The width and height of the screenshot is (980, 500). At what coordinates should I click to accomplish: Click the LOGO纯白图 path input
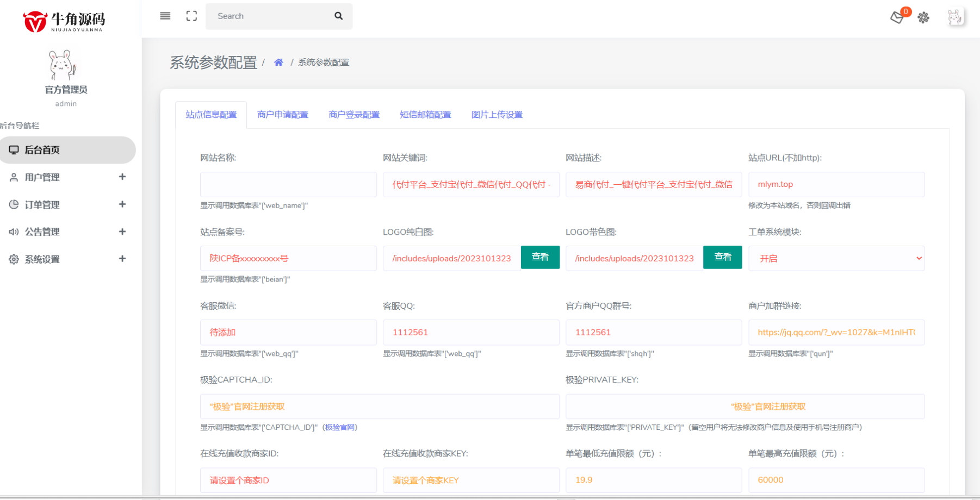coord(452,259)
